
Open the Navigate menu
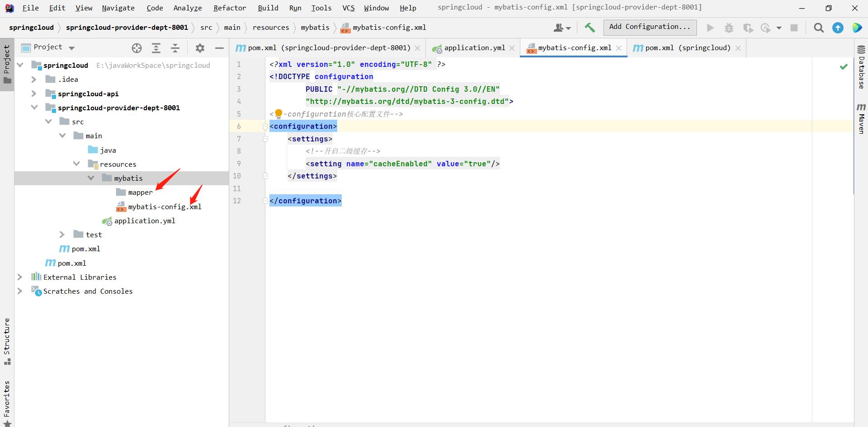[x=118, y=8]
